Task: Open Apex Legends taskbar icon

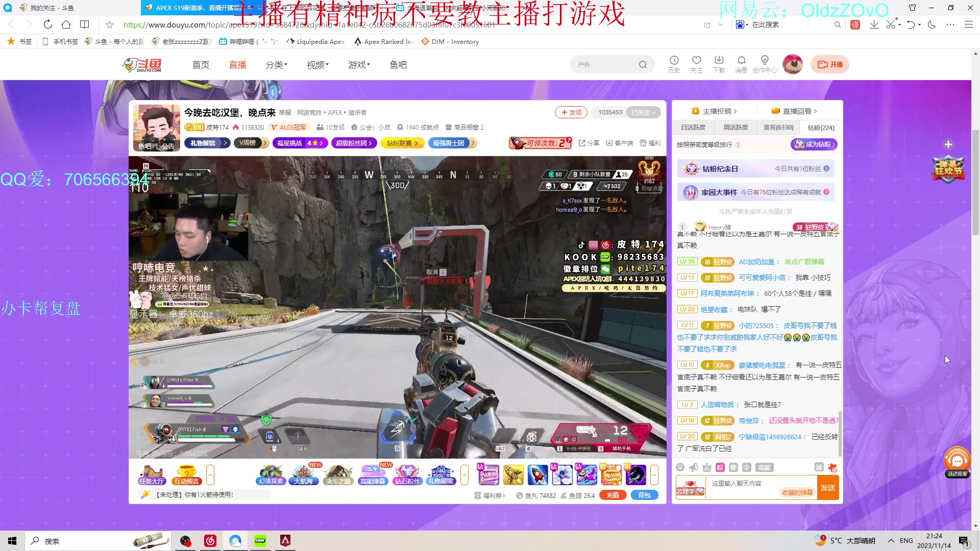Action: pos(285,541)
